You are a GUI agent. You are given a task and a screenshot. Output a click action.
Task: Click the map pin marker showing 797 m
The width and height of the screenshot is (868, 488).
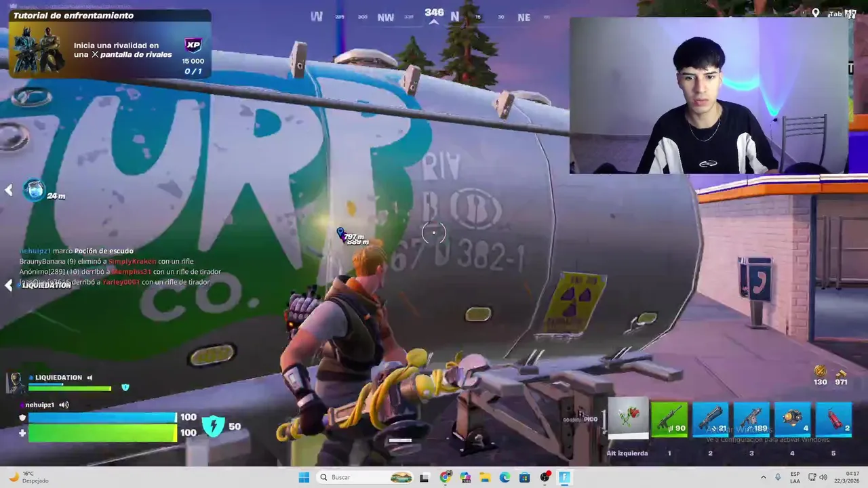341,232
